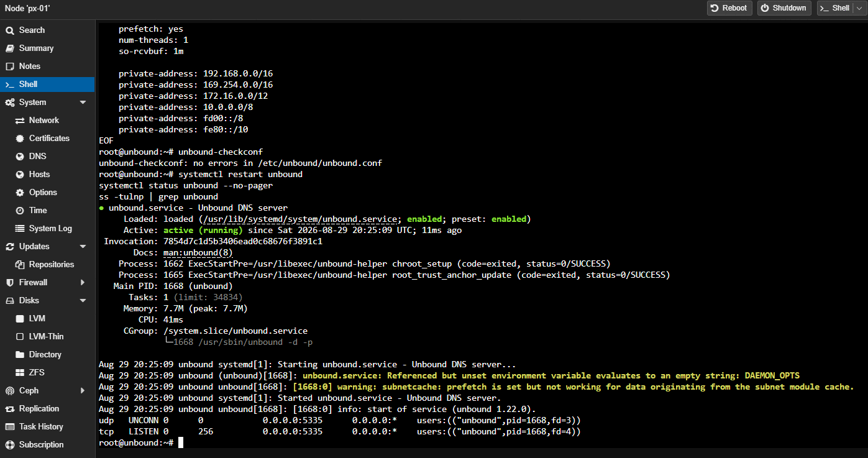Click the Time clock icon
This screenshot has width=868, height=458.
point(19,210)
